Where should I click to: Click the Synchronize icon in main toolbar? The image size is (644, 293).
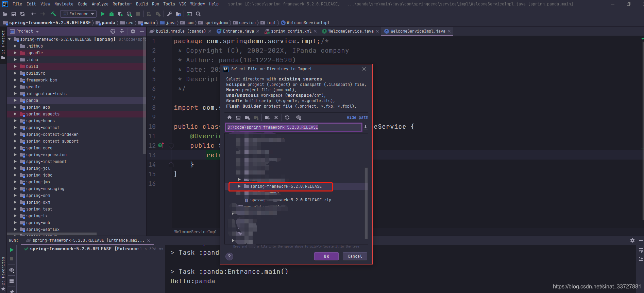pyautogui.click(x=22, y=14)
